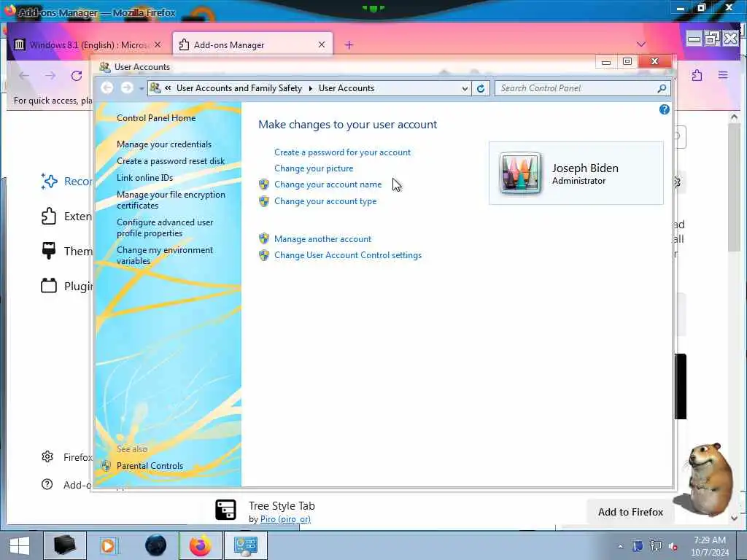Click the User Accounts back arrow button

tap(107, 88)
